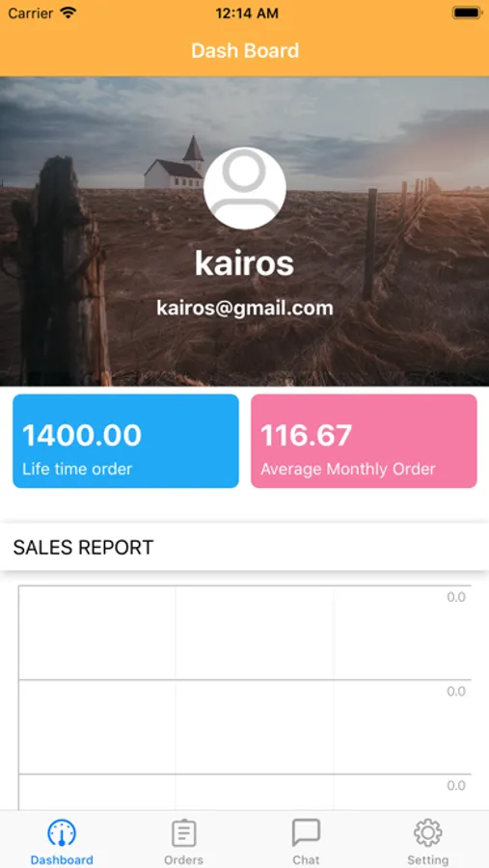The height and width of the screenshot is (868, 489).
Task: Tap the Dash Board title bar
Action: [244, 51]
